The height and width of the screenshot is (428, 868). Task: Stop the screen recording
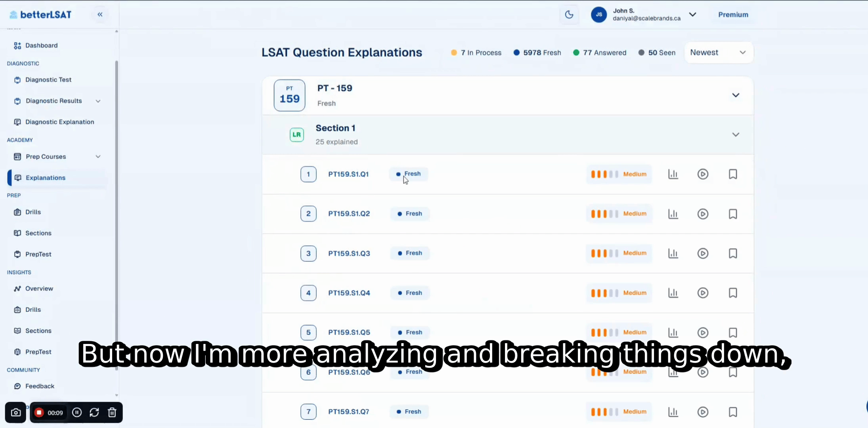coord(39,413)
